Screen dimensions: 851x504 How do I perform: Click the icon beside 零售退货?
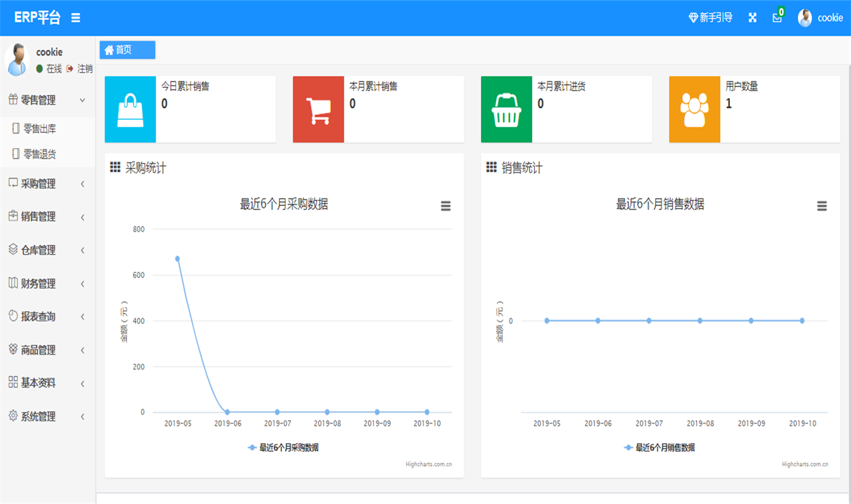(x=16, y=154)
